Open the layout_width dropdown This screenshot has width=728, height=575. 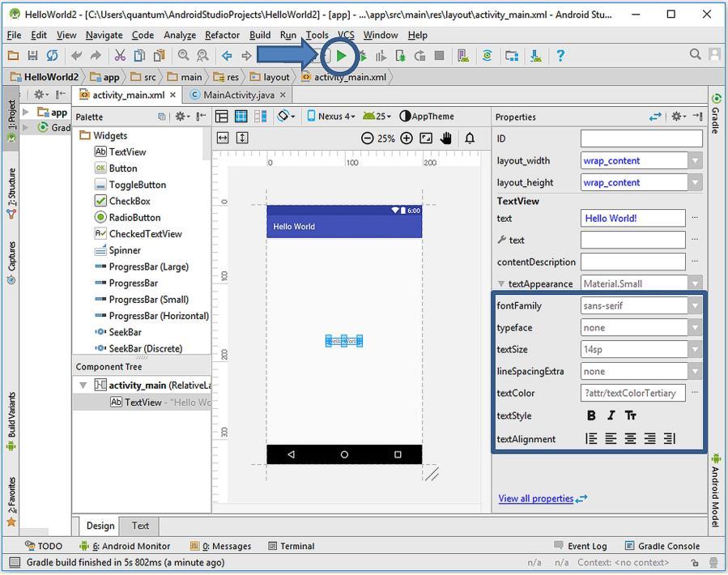[695, 160]
